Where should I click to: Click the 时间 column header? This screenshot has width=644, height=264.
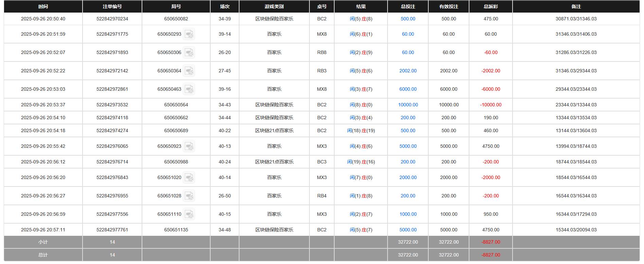(x=43, y=6)
